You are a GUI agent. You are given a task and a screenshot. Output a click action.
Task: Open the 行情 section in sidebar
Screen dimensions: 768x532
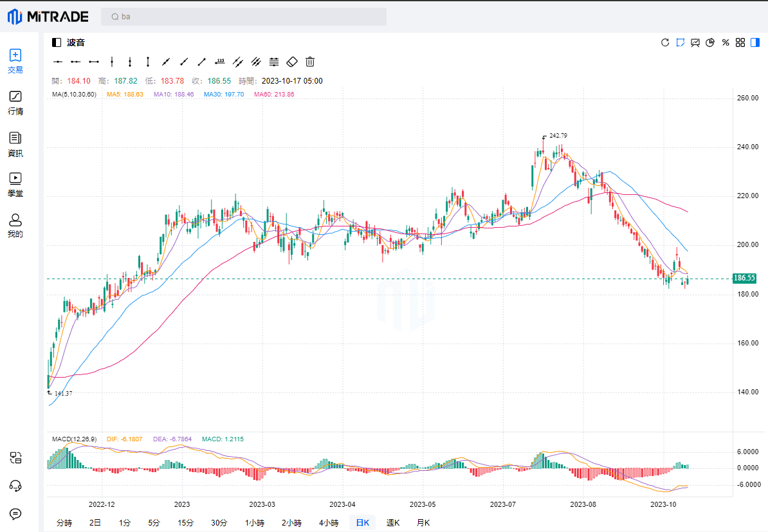click(15, 103)
